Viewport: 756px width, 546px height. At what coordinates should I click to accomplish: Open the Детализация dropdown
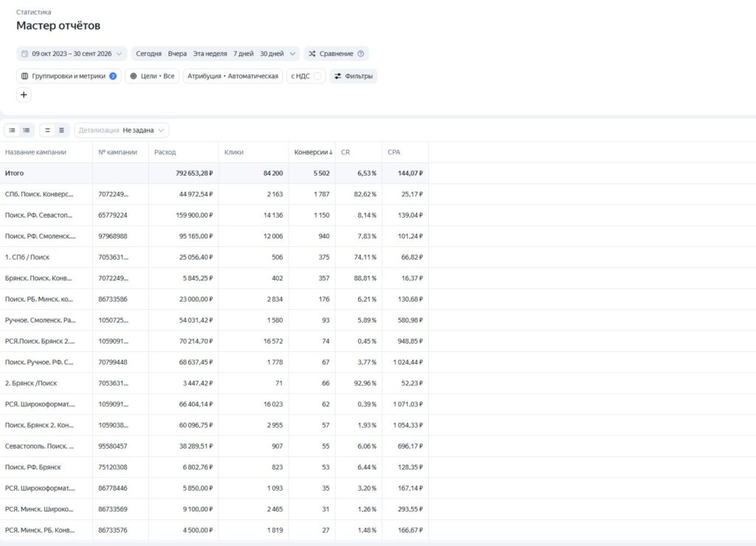tap(122, 130)
